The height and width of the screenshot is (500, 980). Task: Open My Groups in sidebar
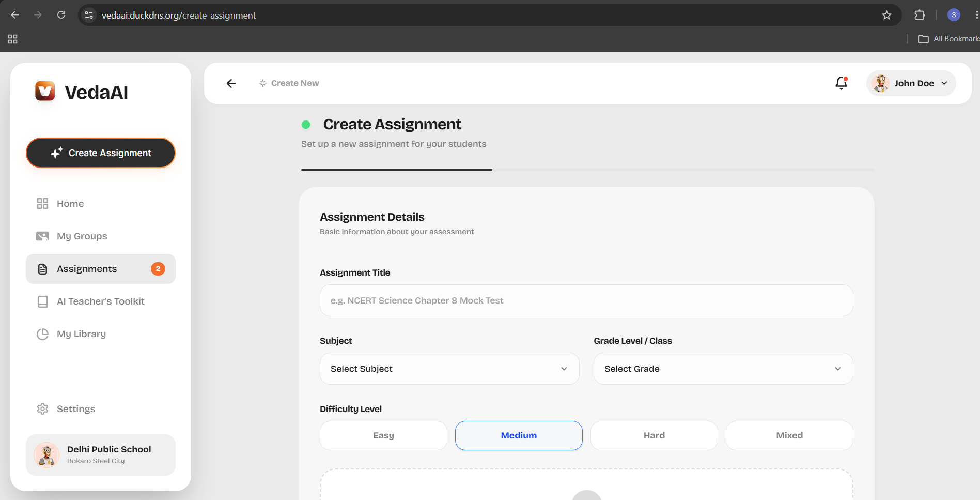tap(101, 236)
